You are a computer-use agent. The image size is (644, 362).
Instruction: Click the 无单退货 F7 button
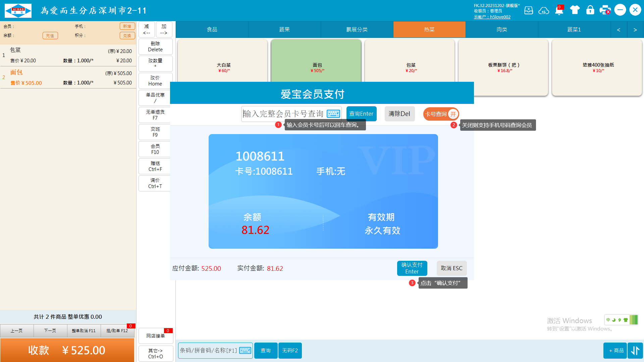coord(155,115)
